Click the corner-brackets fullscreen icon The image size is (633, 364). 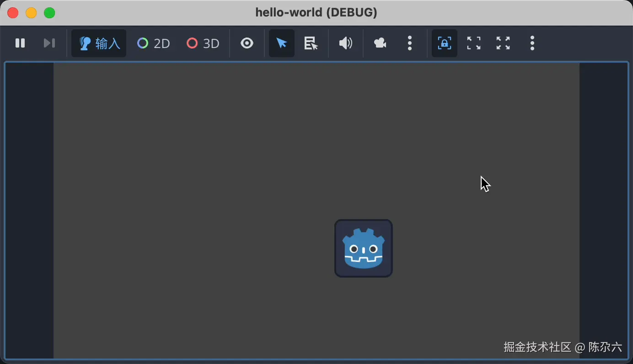[x=474, y=43]
